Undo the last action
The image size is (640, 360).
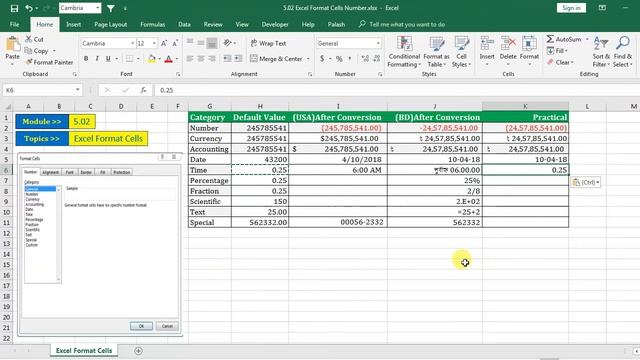click(29, 8)
